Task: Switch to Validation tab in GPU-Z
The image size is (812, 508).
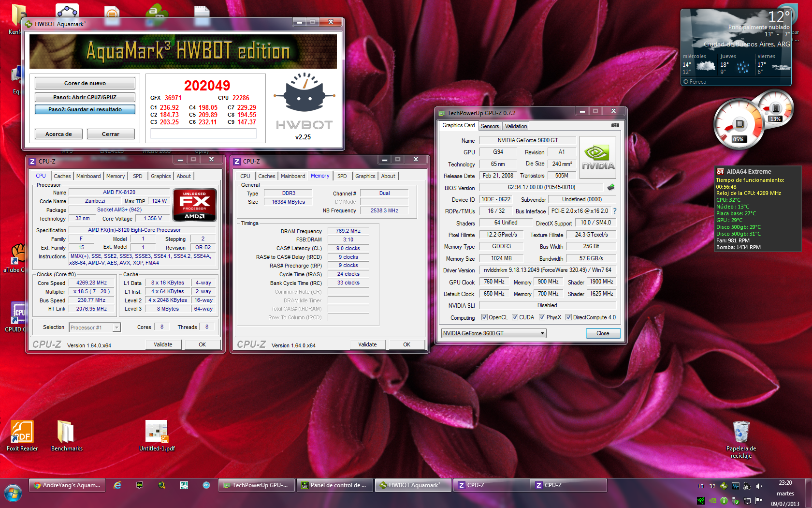Action: [516, 126]
